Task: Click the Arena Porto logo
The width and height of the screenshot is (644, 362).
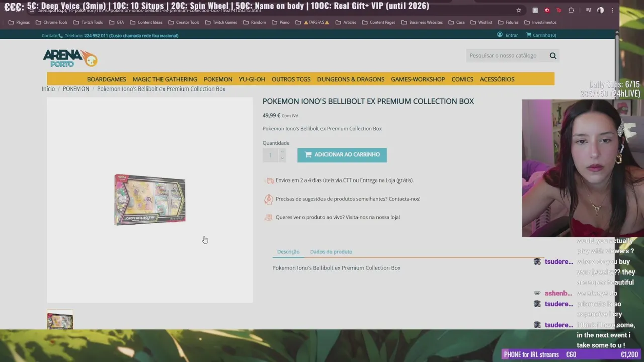Action: click(x=70, y=58)
